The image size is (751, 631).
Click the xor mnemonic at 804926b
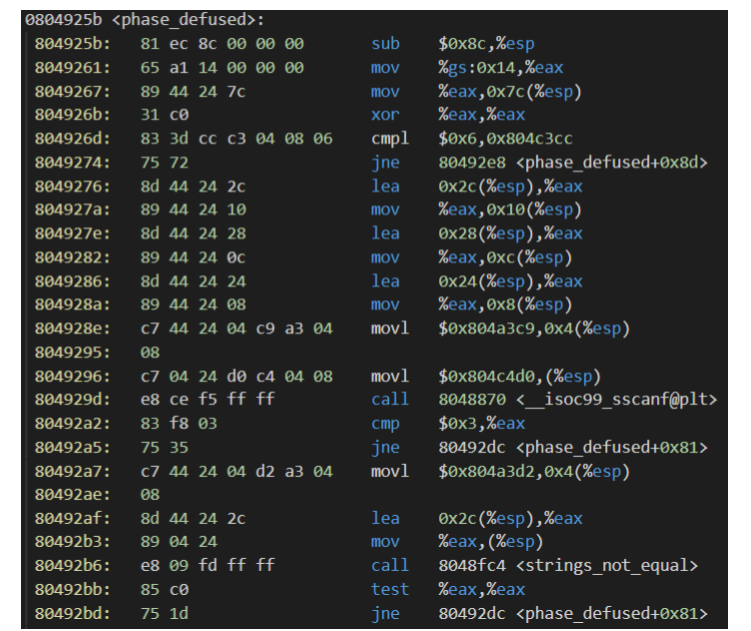(385, 115)
